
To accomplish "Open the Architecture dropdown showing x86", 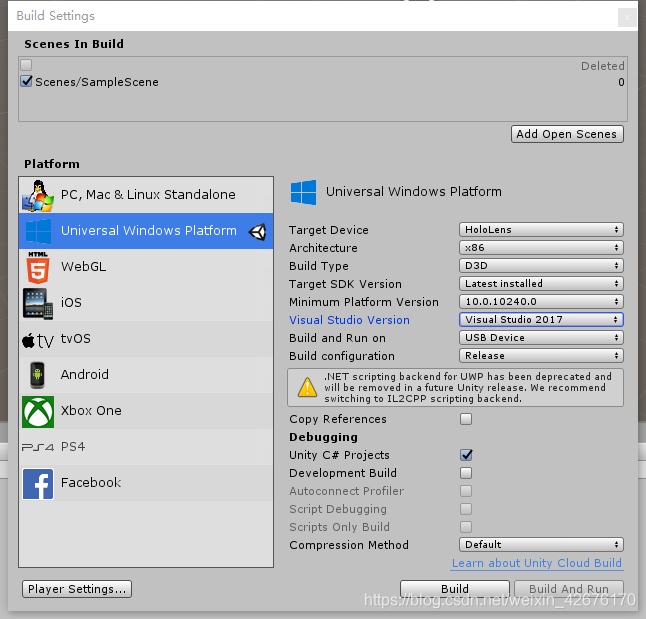I will (541, 248).
